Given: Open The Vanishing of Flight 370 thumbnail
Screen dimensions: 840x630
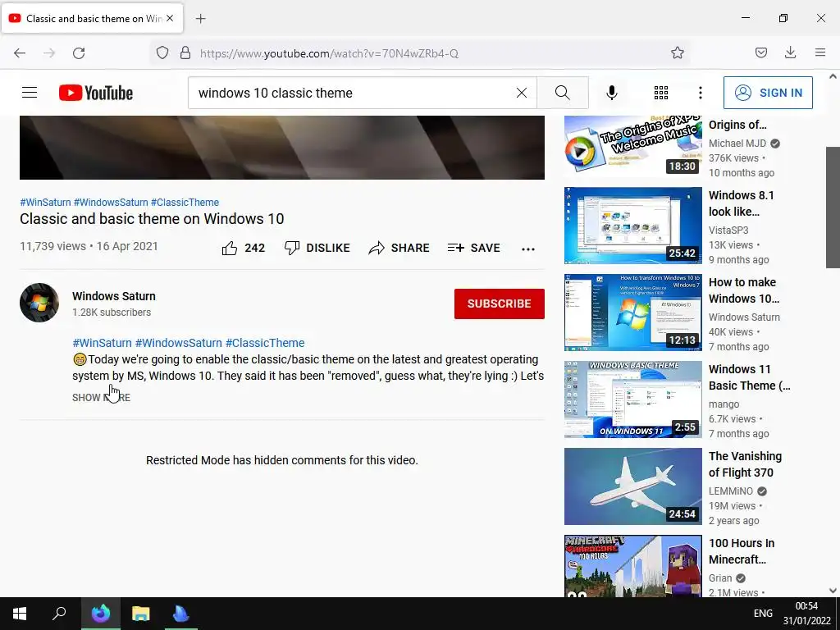Looking at the screenshot, I should (632, 486).
